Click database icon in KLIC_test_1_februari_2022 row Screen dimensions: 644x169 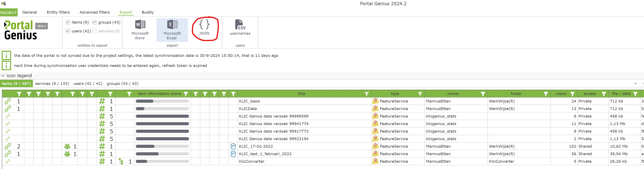[233, 154]
